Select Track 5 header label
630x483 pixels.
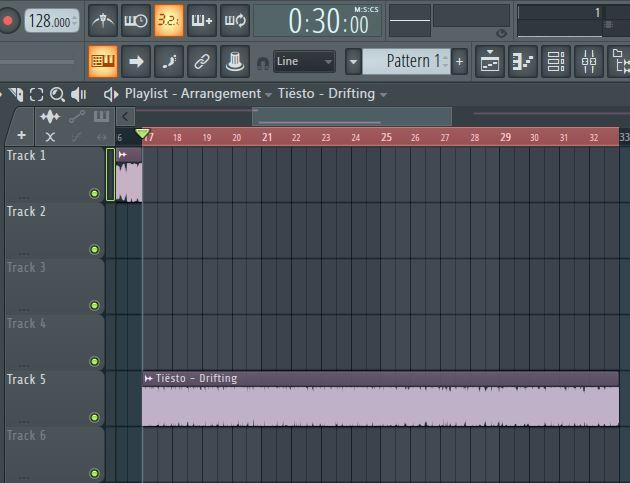pos(27,379)
